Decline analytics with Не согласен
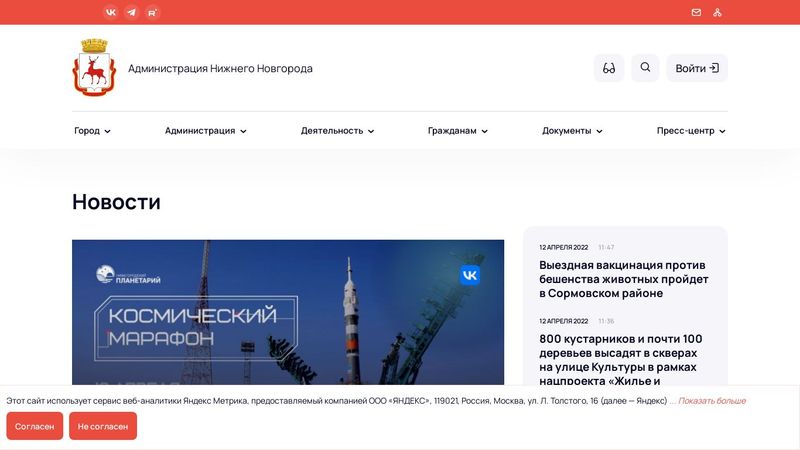 coord(103,426)
